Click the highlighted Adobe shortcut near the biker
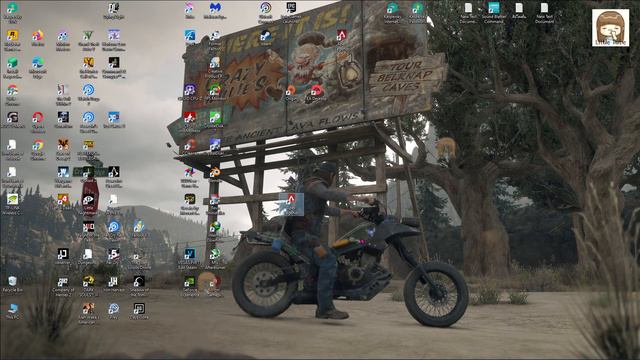Image resolution: width=640 pixels, height=360 pixels. tap(291, 204)
